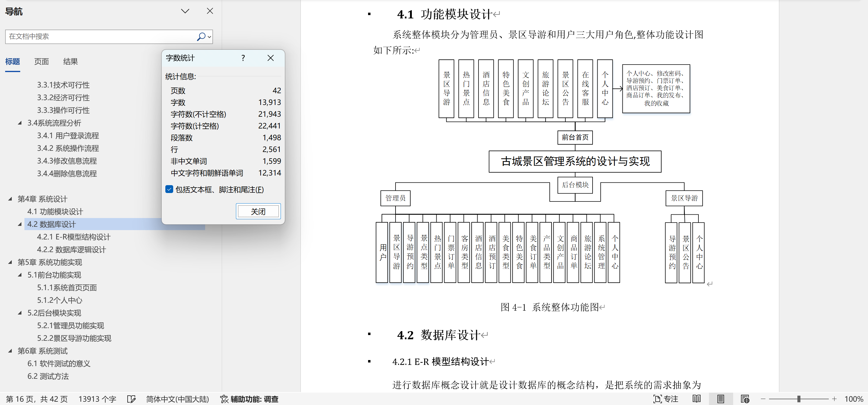Screen dimensions: 868x405
Task: Collapse the 第6章 系统测试 heading
Action: point(10,351)
